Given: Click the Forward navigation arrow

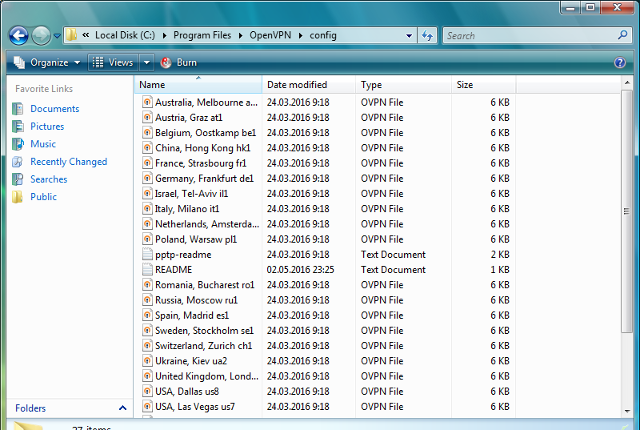Looking at the screenshot, I should pyautogui.click(x=41, y=35).
